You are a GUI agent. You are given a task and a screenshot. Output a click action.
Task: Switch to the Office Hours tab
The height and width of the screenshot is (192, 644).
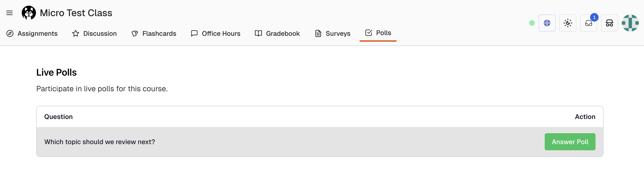(x=221, y=33)
